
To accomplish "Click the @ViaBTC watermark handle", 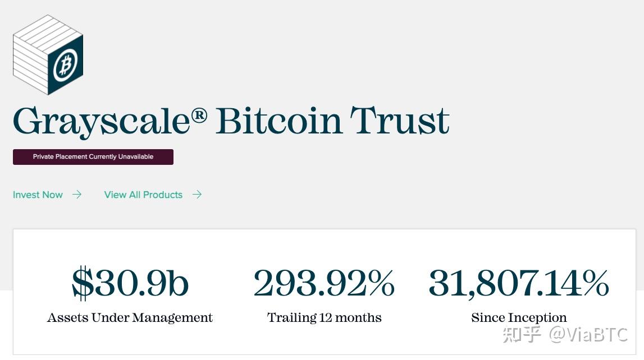I will [588, 335].
